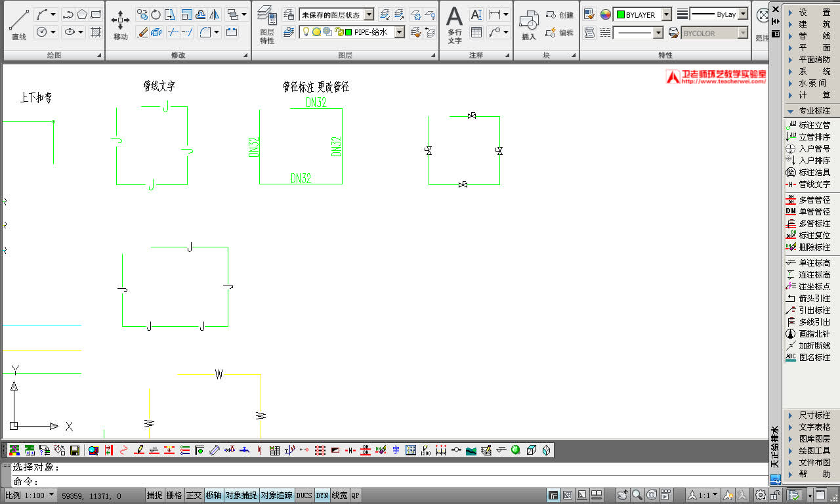
Task: Click the 移动 (Move) modify tool
Action: click(120, 25)
